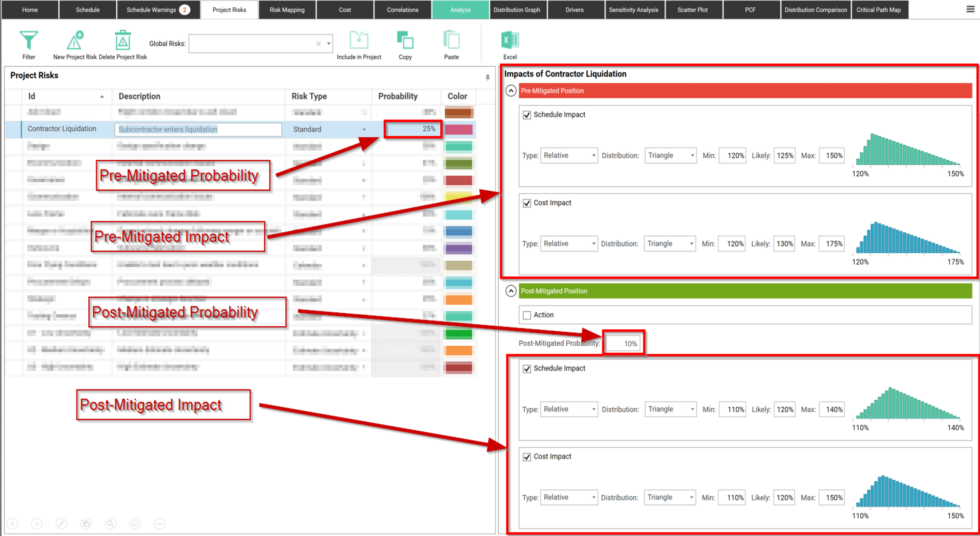
Task: Click the Paste icon
Action: pos(451,43)
